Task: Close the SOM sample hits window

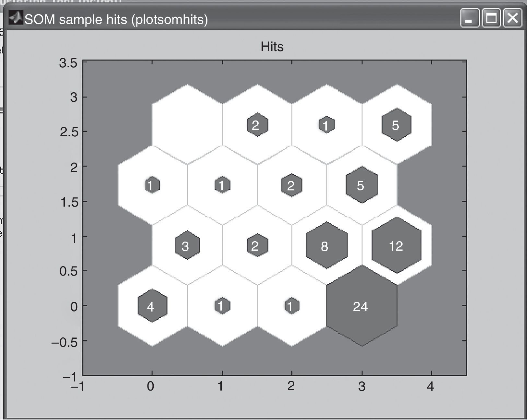Action: click(512, 18)
